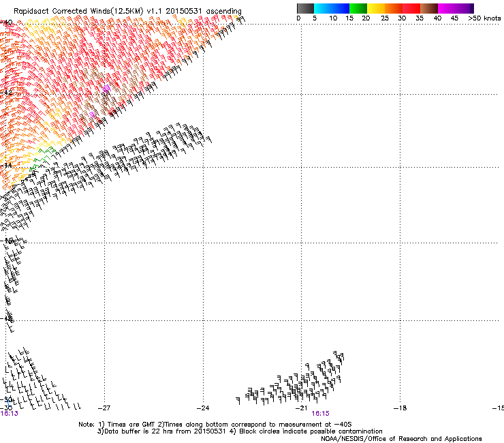Click the NOAA/NESDIS credit text

pyautogui.click(x=401, y=438)
